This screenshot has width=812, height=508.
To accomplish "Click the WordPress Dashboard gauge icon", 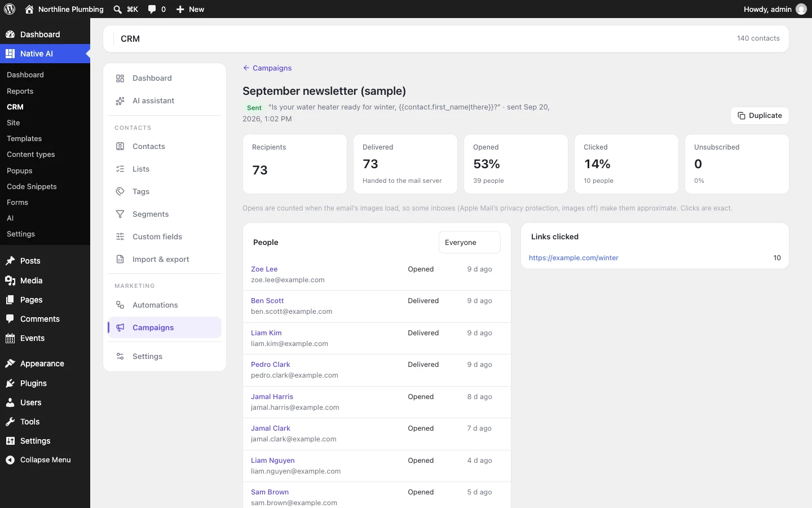I will [10, 34].
